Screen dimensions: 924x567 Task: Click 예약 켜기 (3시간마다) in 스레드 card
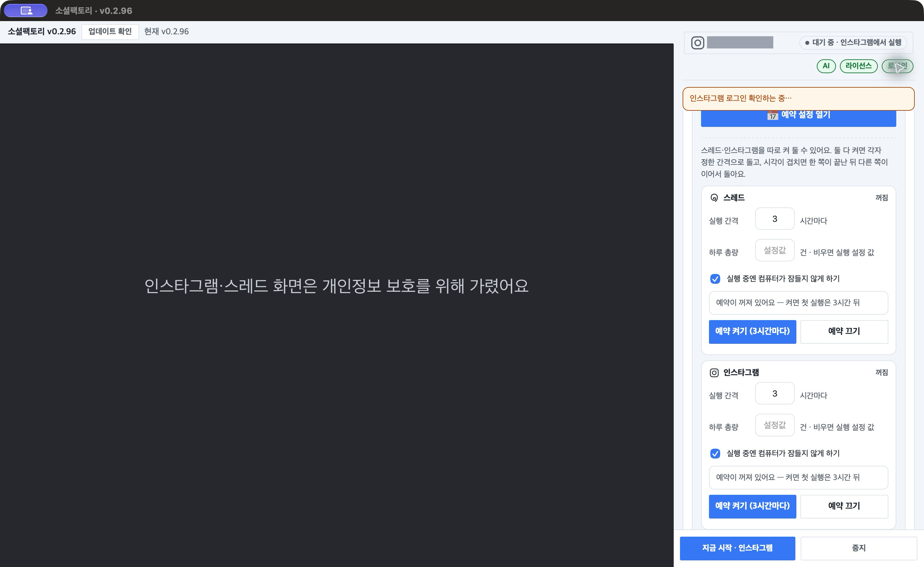[752, 332]
